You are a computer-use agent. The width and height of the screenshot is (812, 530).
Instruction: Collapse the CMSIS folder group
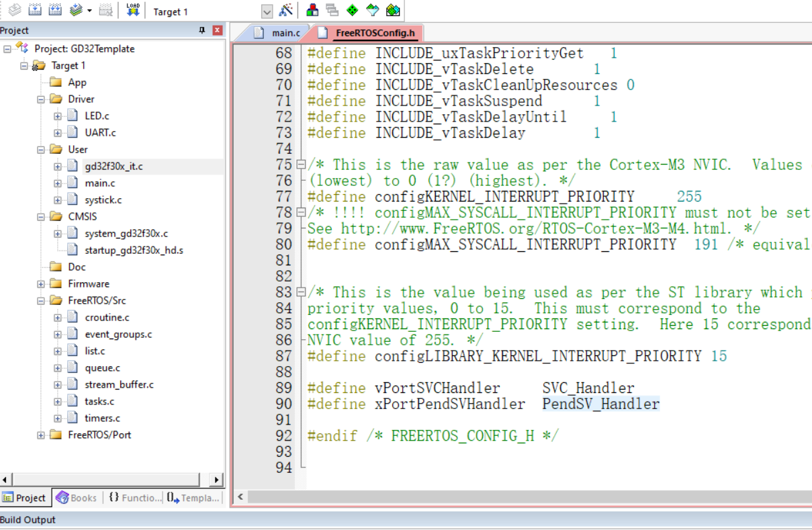coord(41,216)
